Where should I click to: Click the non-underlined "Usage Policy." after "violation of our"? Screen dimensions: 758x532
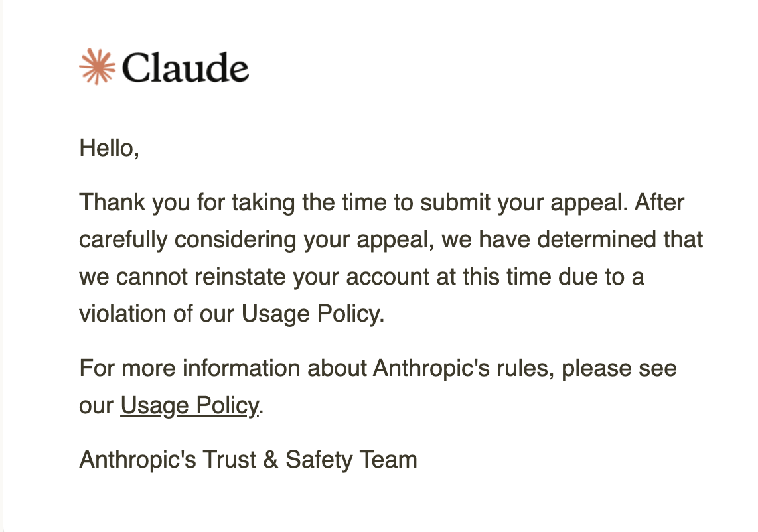click(x=313, y=314)
